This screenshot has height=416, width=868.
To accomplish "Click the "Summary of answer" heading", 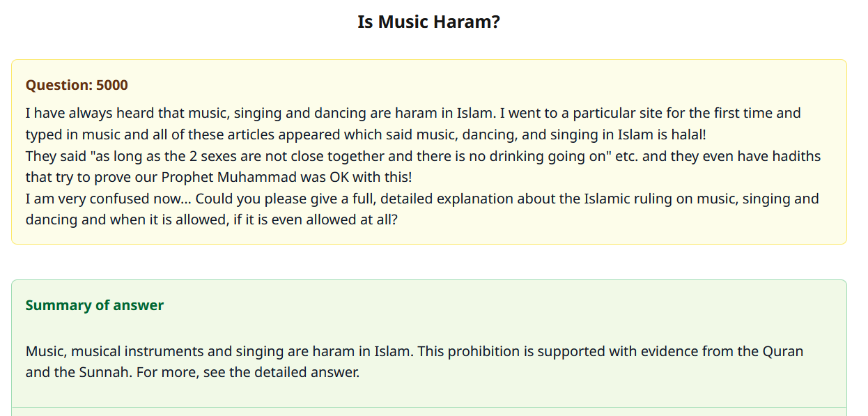I will point(95,305).
